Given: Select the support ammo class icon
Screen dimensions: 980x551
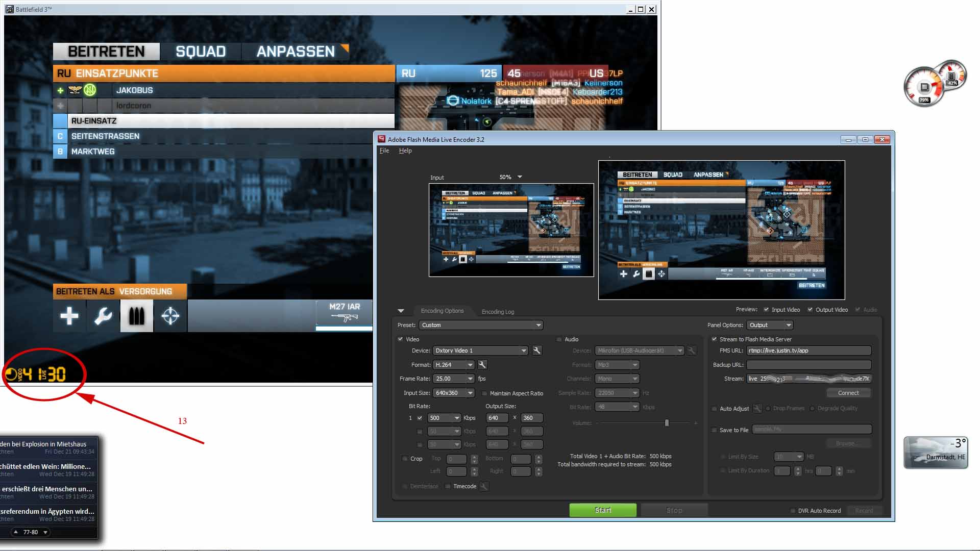Looking at the screenshot, I should [136, 316].
